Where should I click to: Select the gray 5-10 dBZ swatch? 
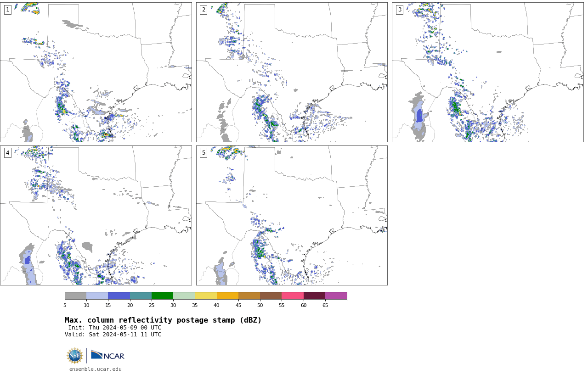coord(75,296)
